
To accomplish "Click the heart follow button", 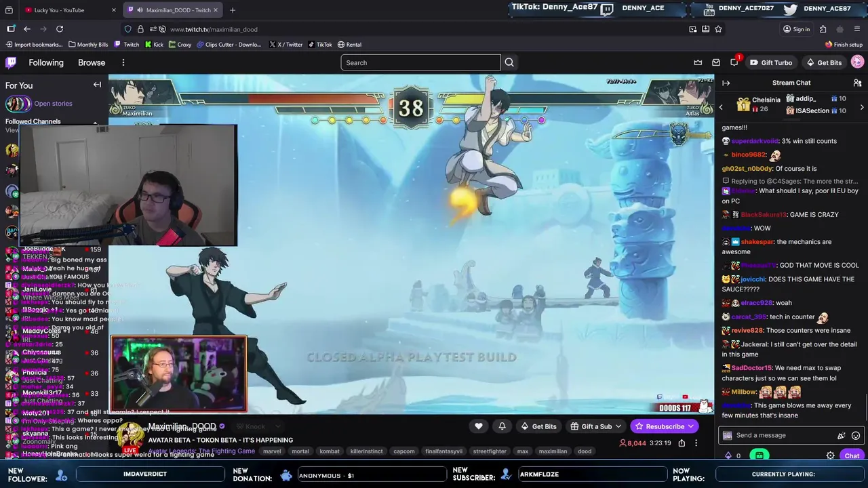I will pos(479,426).
